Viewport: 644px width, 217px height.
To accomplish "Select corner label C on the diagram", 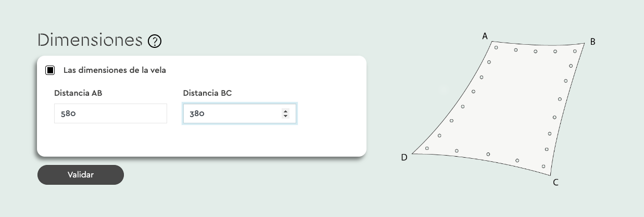I will click(555, 183).
